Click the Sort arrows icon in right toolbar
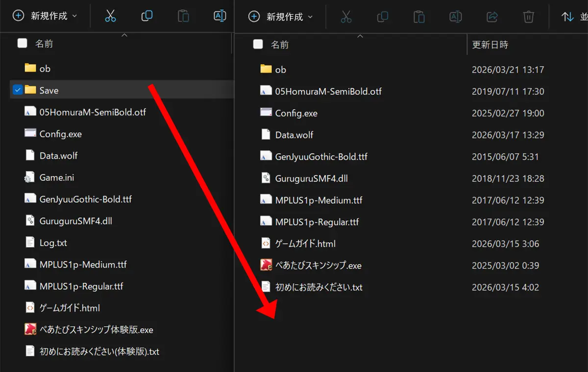 tap(567, 17)
